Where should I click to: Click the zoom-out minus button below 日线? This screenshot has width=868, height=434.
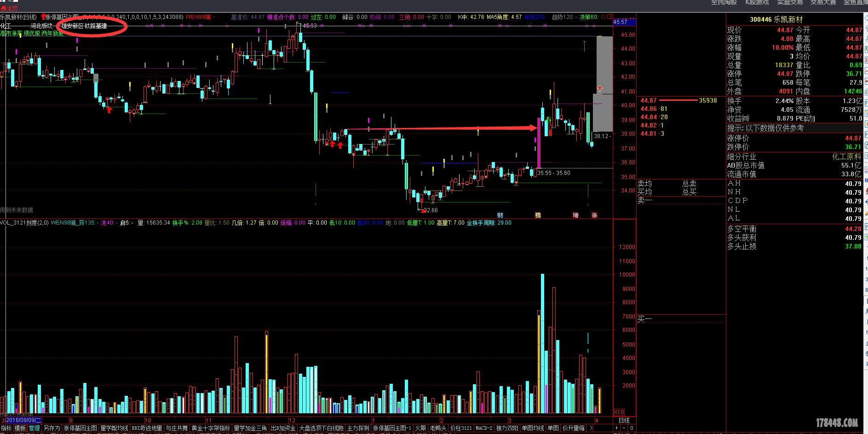[624, 428]
